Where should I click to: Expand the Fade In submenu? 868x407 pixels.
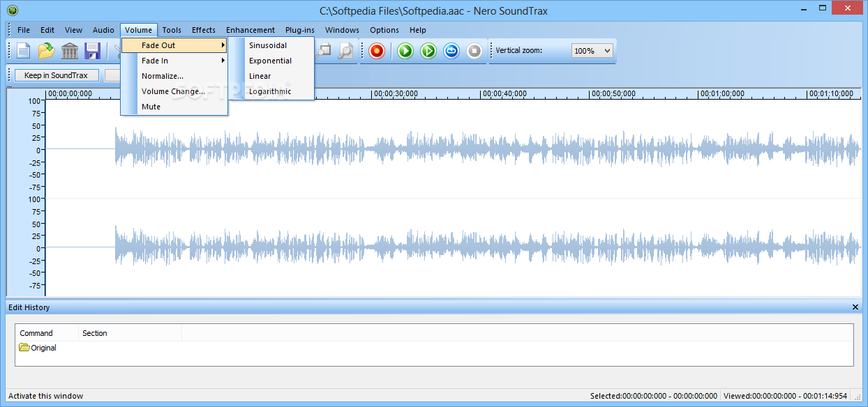point(174,61)
